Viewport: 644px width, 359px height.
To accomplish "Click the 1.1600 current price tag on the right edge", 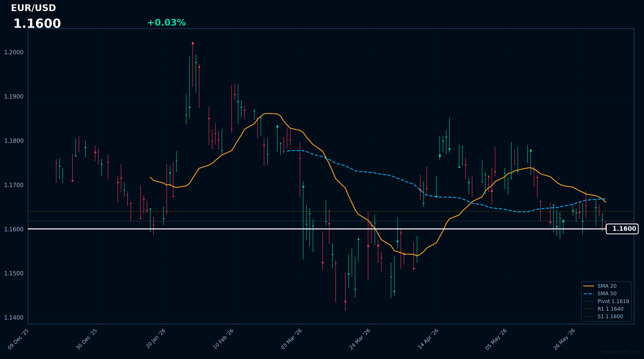I will 622,229.
